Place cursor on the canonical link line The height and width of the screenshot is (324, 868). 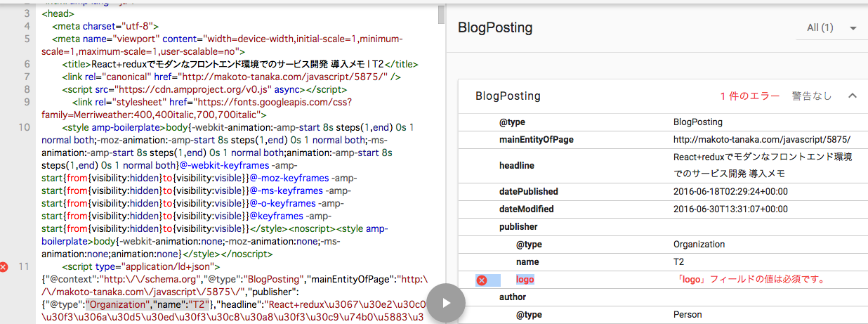click(x=232, y=77)
